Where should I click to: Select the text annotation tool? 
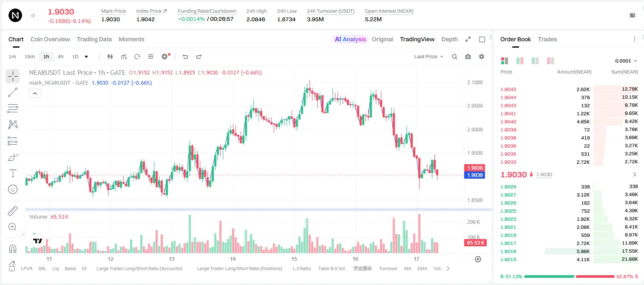tap(13, 173)
